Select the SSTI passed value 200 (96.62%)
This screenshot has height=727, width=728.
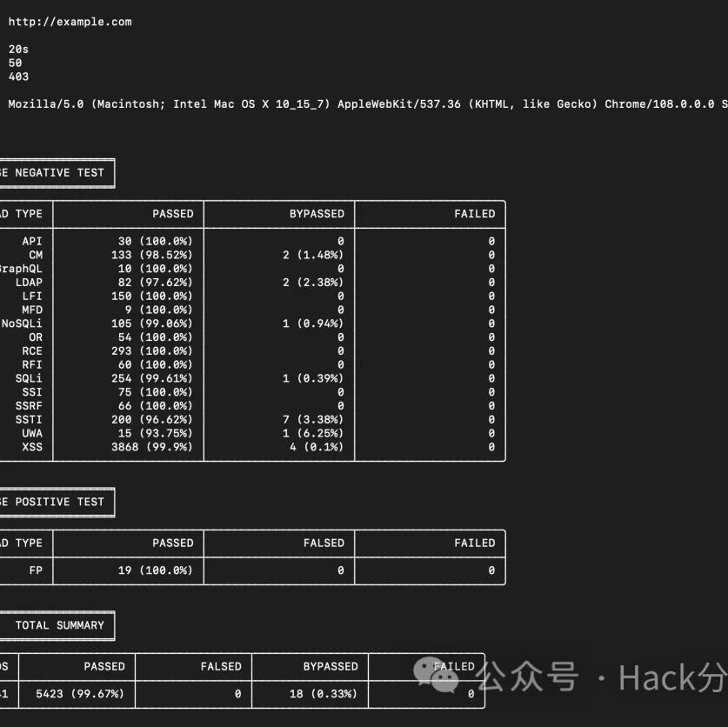[x=152, y=420]
